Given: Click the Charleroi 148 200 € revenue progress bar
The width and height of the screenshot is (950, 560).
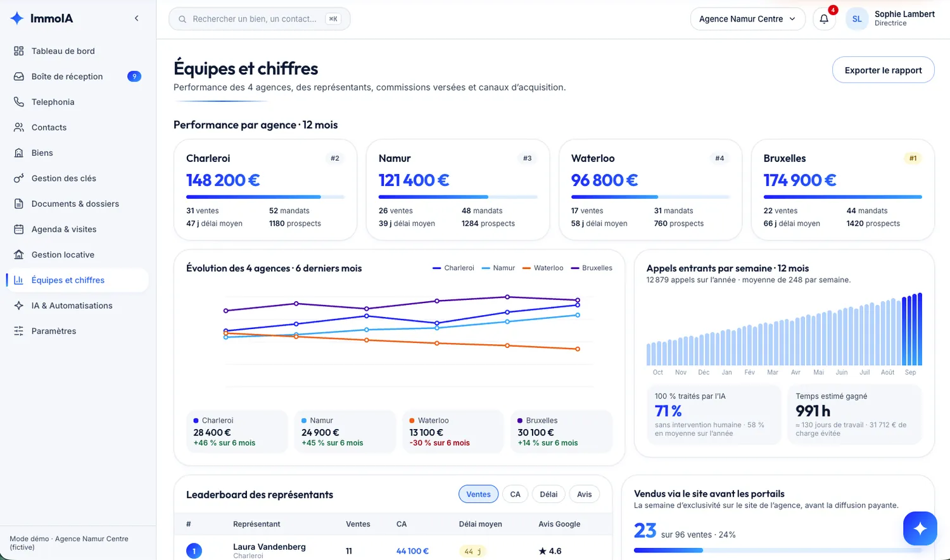Looking at the screenshot, I should pos(265,197).
